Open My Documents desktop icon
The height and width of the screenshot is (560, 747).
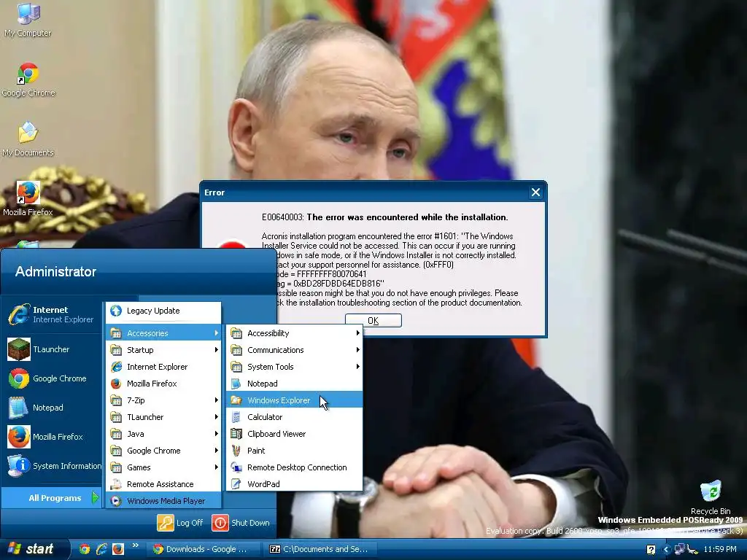28,139
